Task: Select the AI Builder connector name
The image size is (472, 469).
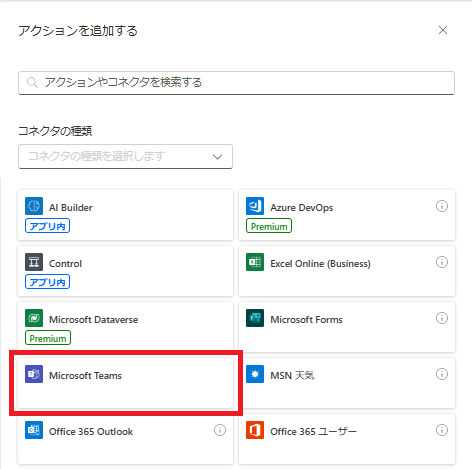Action: (x=71, y=208)
